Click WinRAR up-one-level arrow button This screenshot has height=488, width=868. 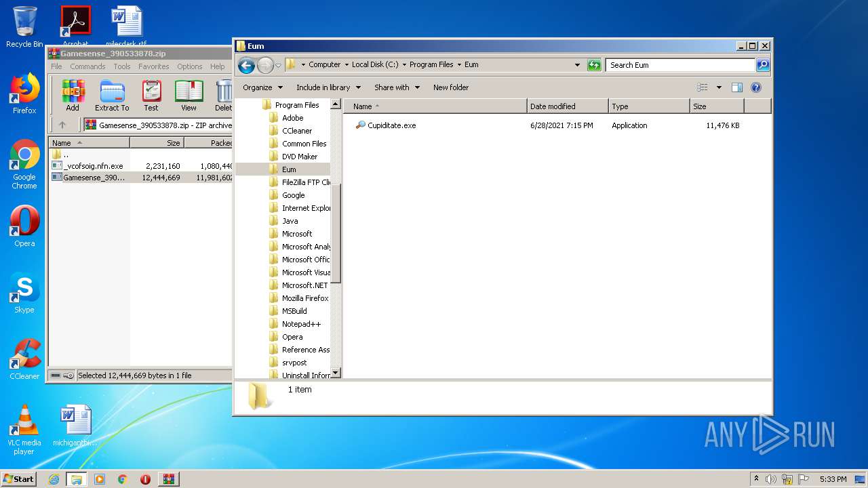62,125
